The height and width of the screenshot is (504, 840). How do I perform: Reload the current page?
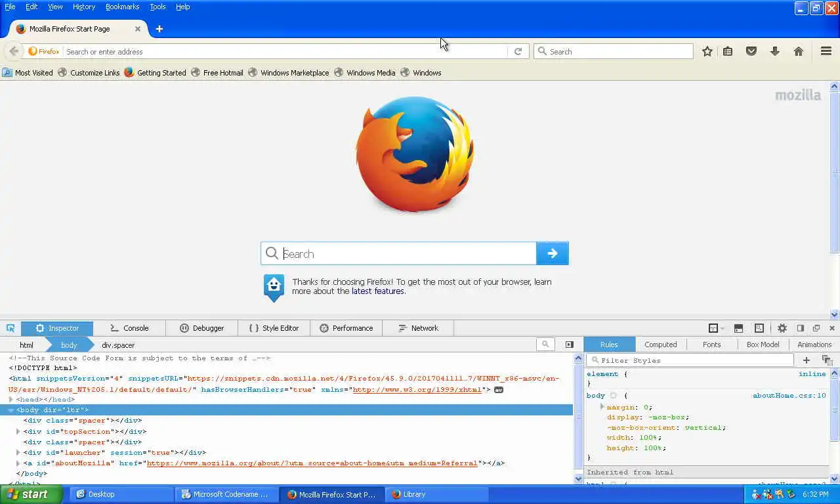pos(518,51)
